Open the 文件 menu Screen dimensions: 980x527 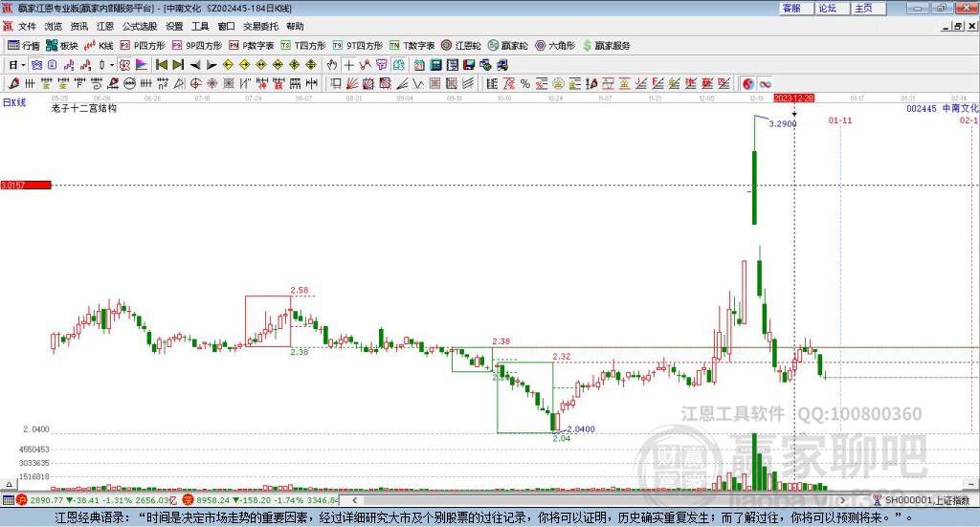pyautogui.click(x=28, y=26)
